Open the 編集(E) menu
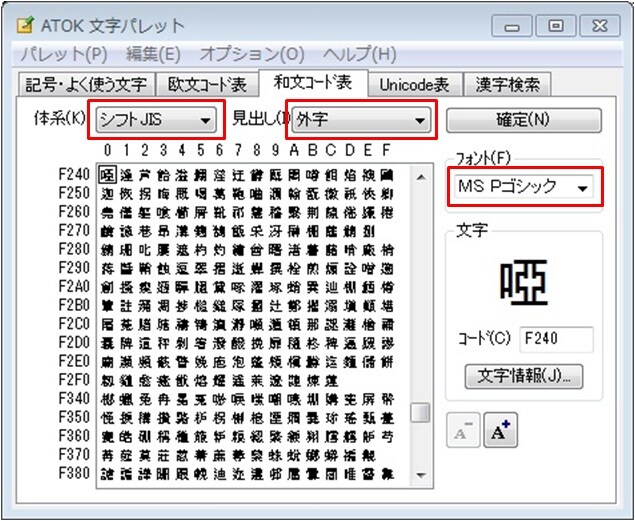635x521 pixels. pos(153,54)
